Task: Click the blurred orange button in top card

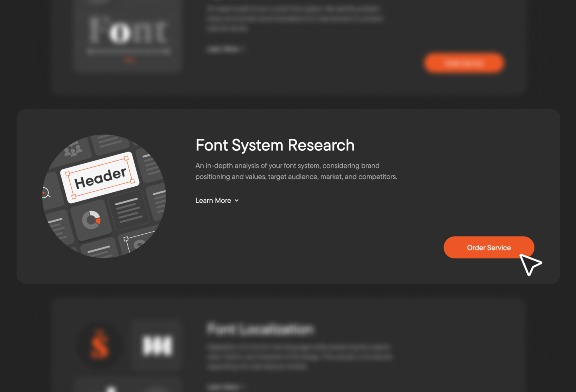Action: pyautogui.click(x=464, y=63)
